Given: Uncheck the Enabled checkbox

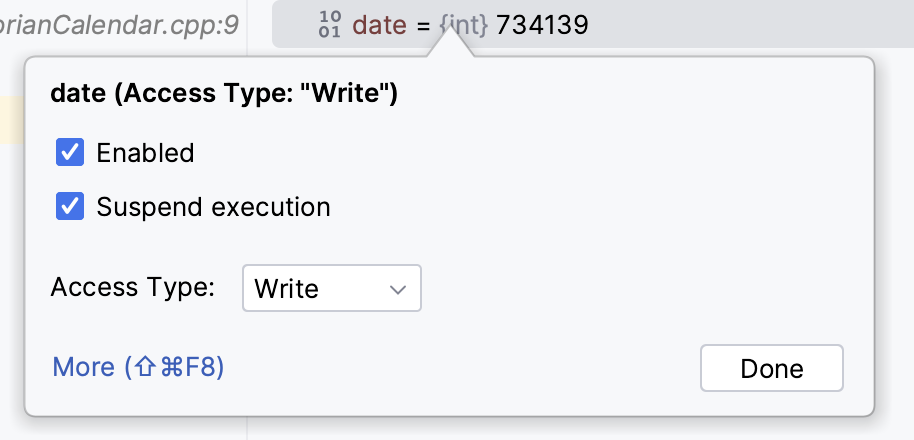Looking at the screenshot, I should pyautogui.click(x=70, y=153).
